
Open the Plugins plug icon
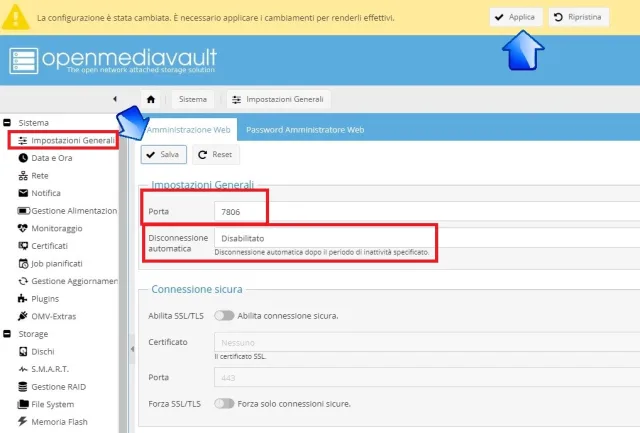pos(23,298)
